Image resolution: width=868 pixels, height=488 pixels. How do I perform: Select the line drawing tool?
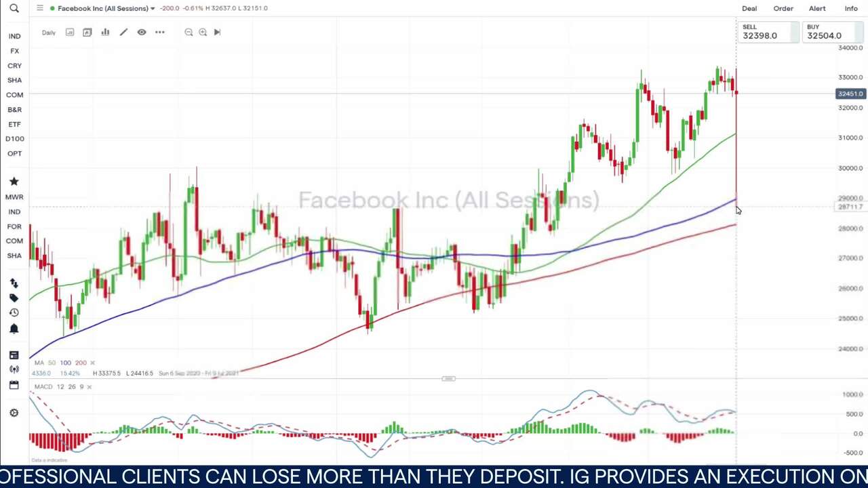coord(123,33)
